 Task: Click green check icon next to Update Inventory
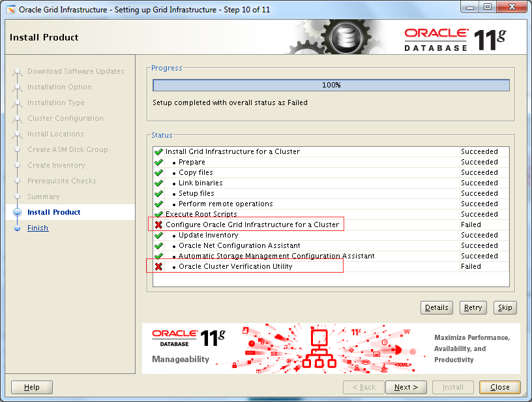click(158, 235)
